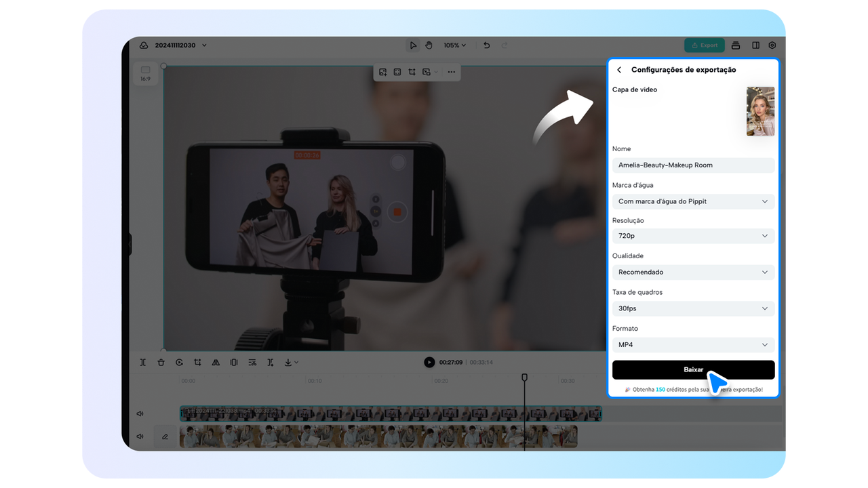Toggle the pencil edit icon on the bottom track
This screenshot has height=488, width=868.
coord(165,436)
